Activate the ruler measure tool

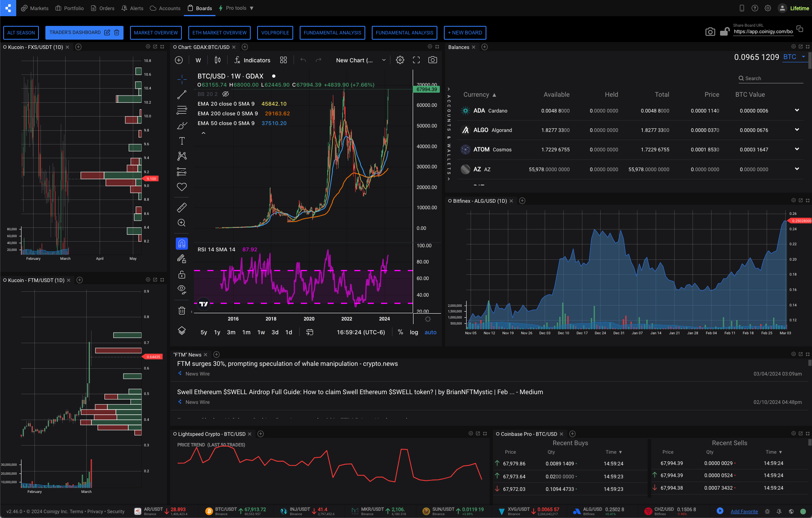(182, 208)
